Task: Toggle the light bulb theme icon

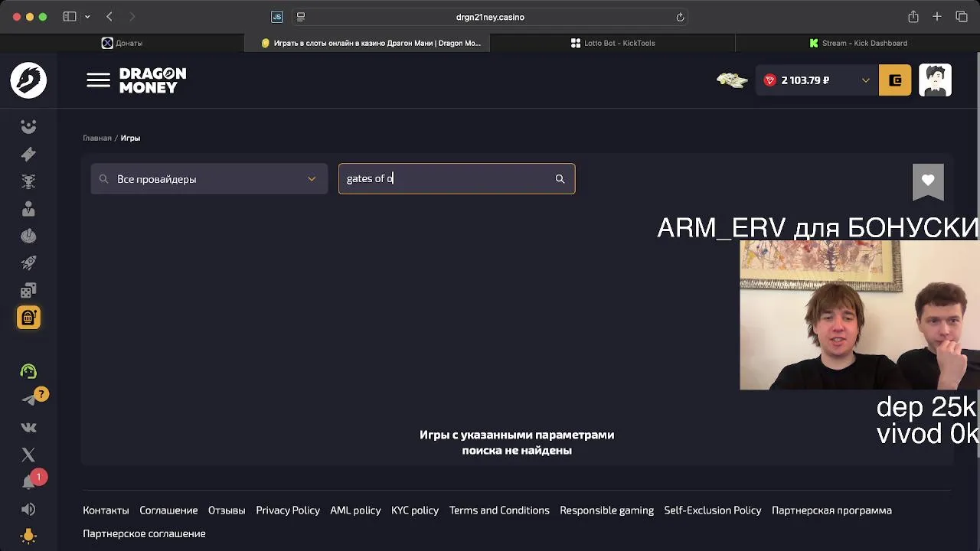Action: click(28, 536)
